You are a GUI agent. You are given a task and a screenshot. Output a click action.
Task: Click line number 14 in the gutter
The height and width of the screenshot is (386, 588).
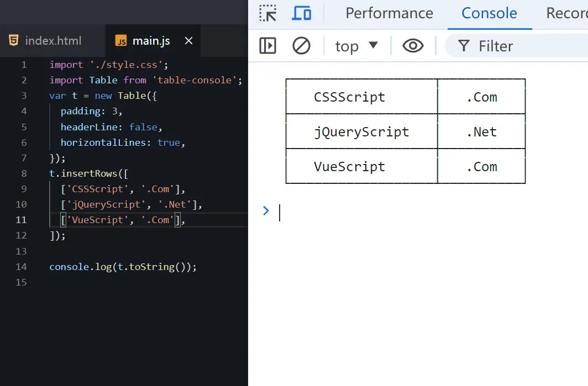pos(21,267)
